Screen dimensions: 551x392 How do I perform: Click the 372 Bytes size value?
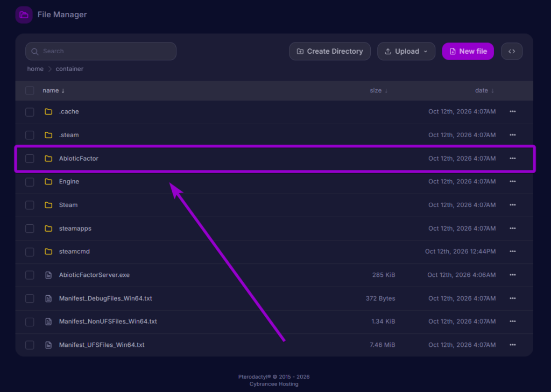click(380, 298)
